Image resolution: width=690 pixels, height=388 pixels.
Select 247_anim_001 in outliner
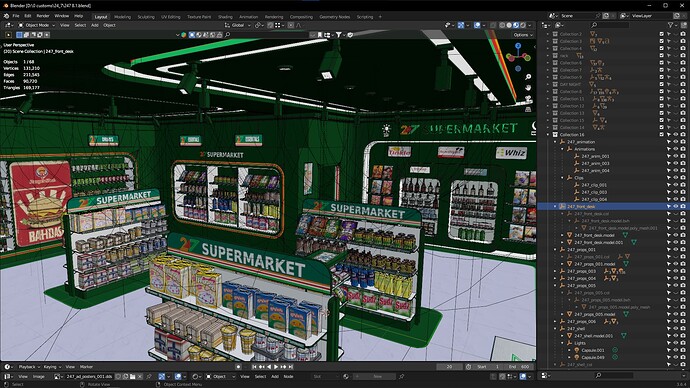point(595,156)
